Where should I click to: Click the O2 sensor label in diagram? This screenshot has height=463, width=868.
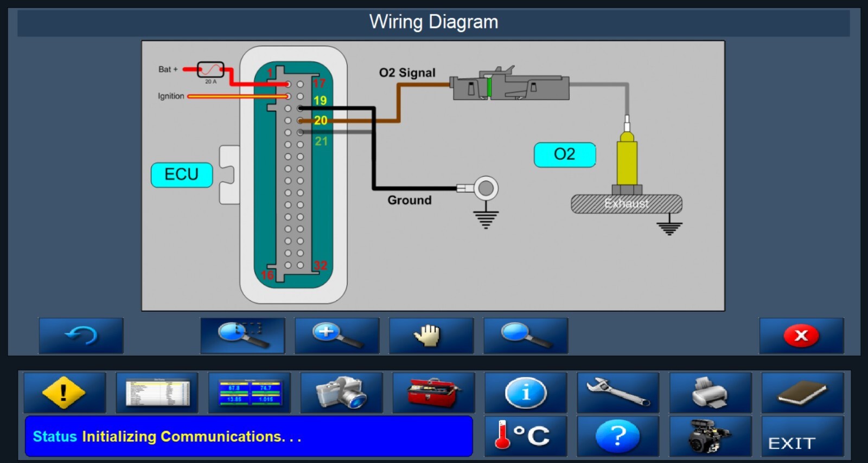click(565, 155)
